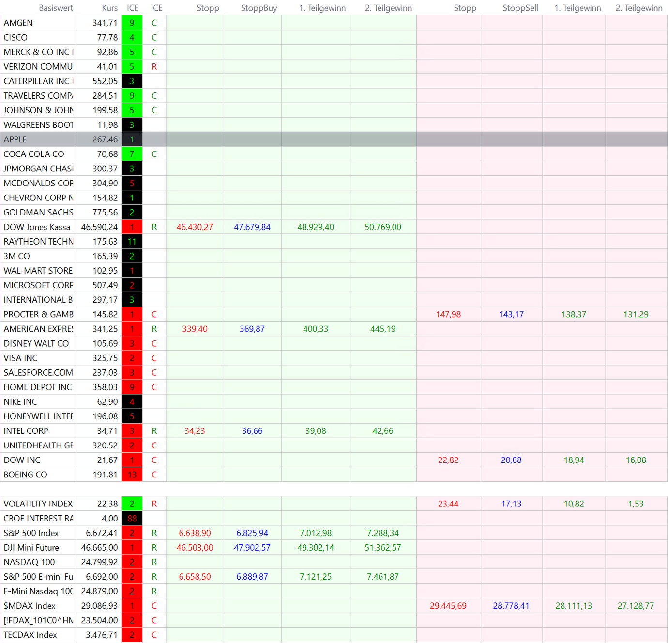Click the CBOE INTEREST ICE value 88
This screenshot has width=668, height=644.
132,519
